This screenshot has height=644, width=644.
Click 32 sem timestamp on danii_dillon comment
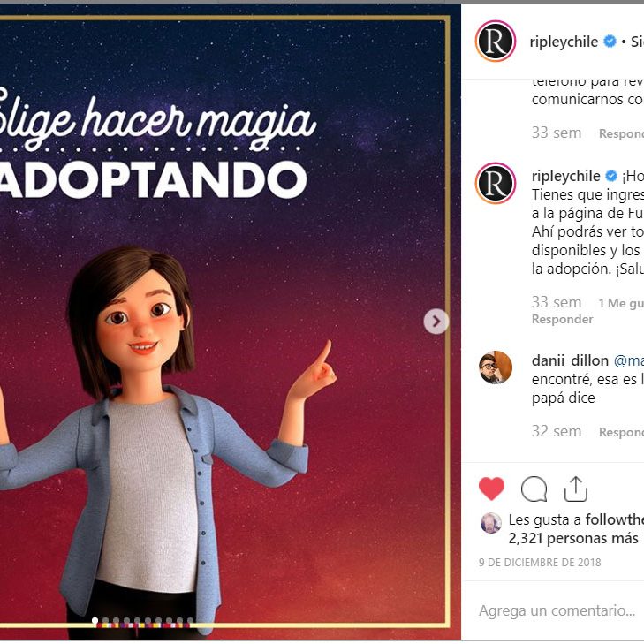point(557,432)
